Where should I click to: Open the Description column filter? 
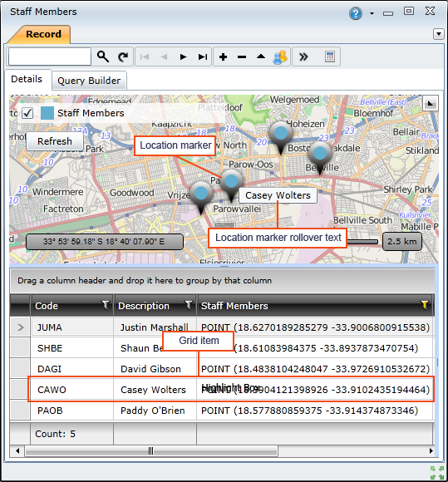[189, 305]
